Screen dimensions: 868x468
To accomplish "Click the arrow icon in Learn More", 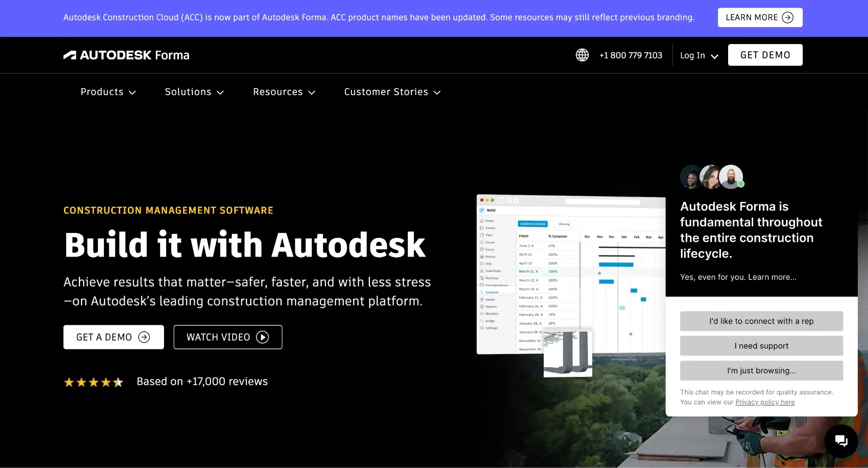I will click(x=787, y=17).
